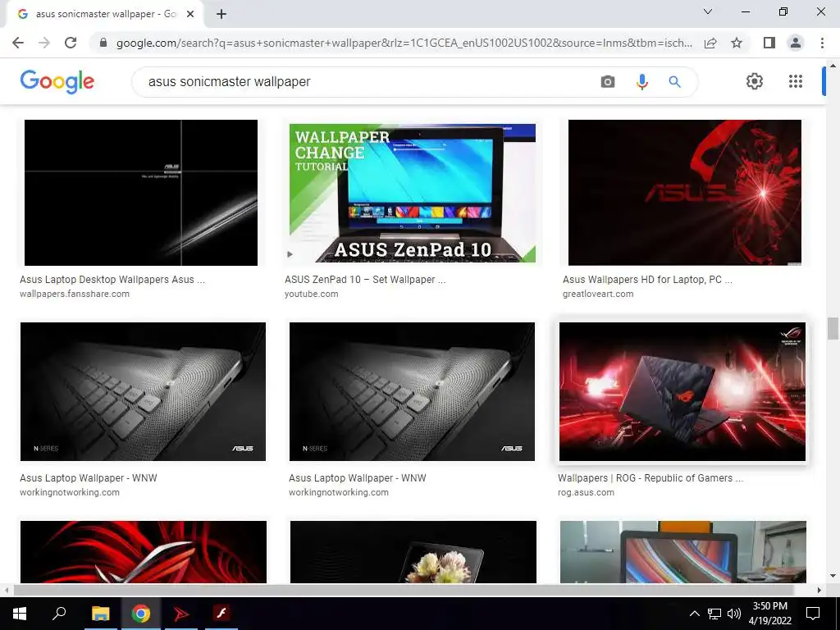Open the ASUS ZenPad 10 video thumbnail
Viewport: 840px width, 630px height.
(412, 193)
